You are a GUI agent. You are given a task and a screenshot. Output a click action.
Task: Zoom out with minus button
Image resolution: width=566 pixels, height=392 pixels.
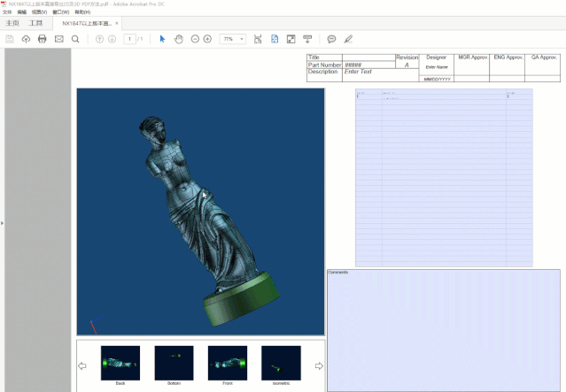[195, 39]
